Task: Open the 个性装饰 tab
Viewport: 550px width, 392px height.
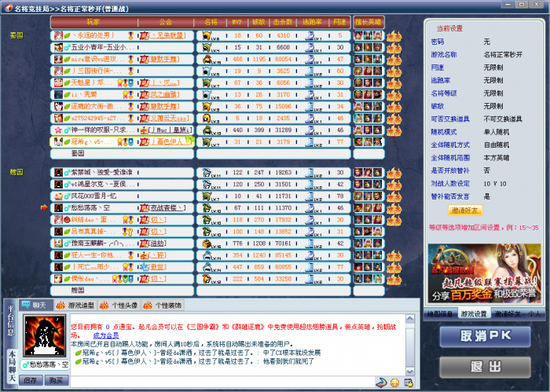Action: 163,305
